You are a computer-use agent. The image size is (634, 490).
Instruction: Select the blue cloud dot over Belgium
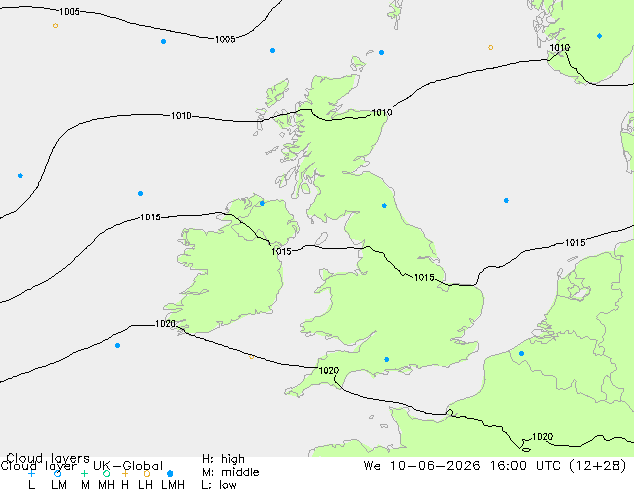coord(522,353)
